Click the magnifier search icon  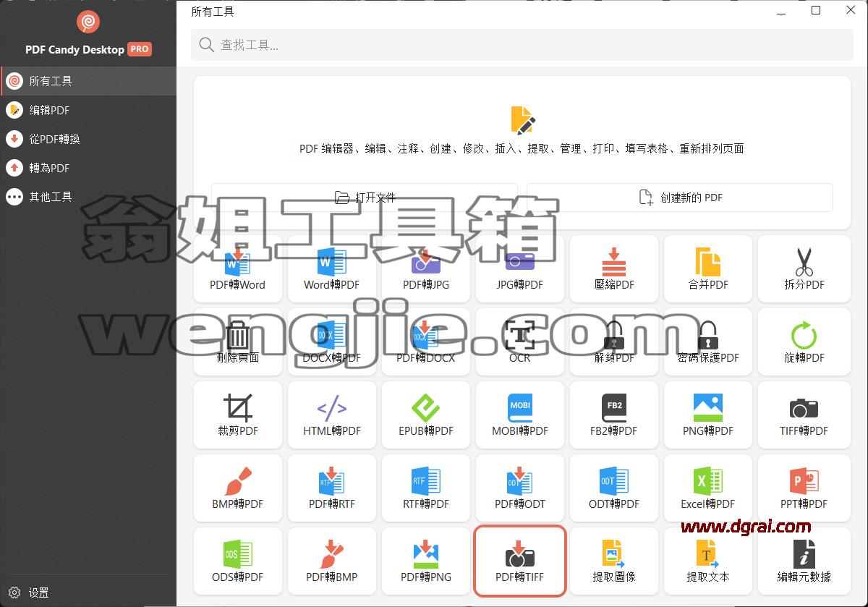(206, 45)
